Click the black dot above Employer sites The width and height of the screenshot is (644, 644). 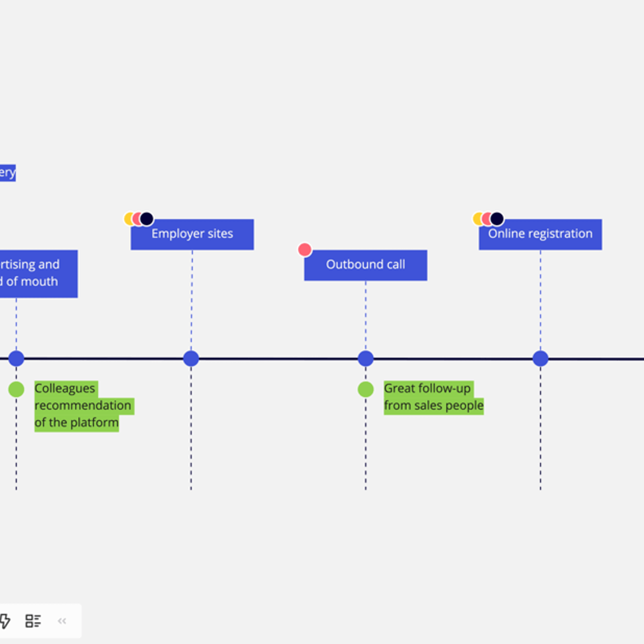(x=147, y=219)
